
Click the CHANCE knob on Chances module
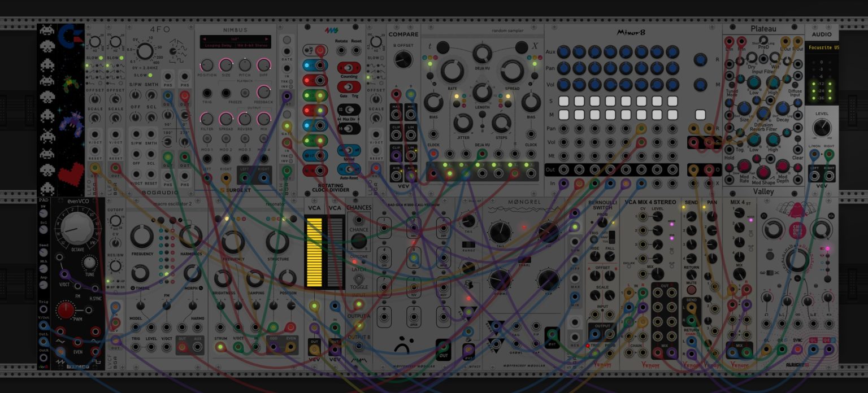pyautogui.click(x=358, y=242)
